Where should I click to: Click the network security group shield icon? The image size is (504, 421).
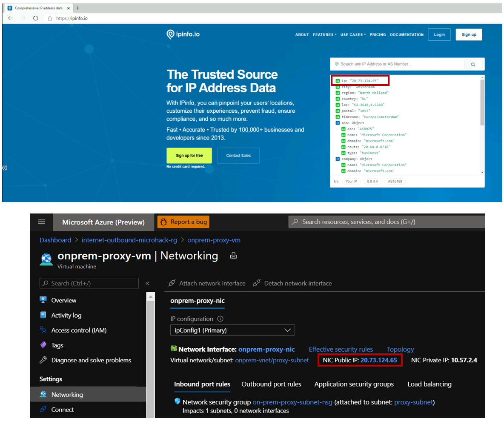tap(178, 401)
